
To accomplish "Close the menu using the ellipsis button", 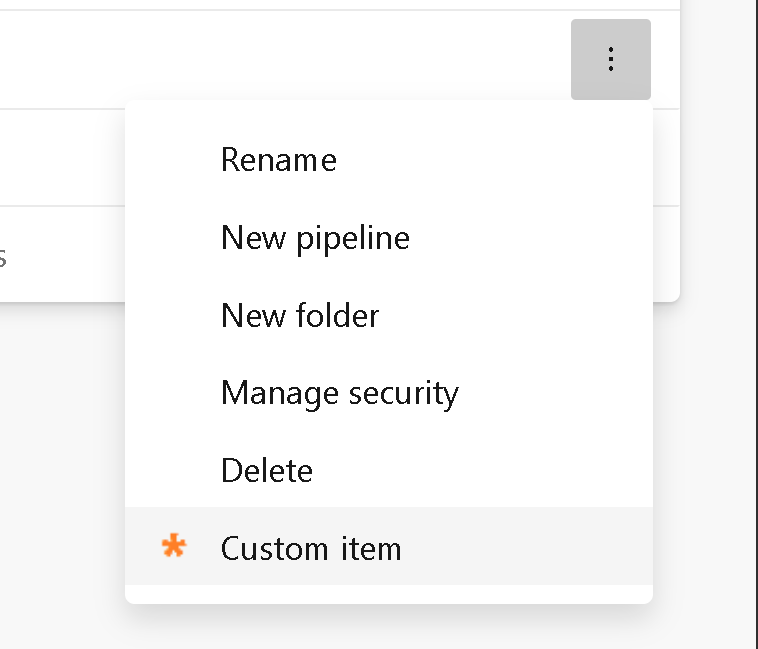I will [x=610, y=60].
